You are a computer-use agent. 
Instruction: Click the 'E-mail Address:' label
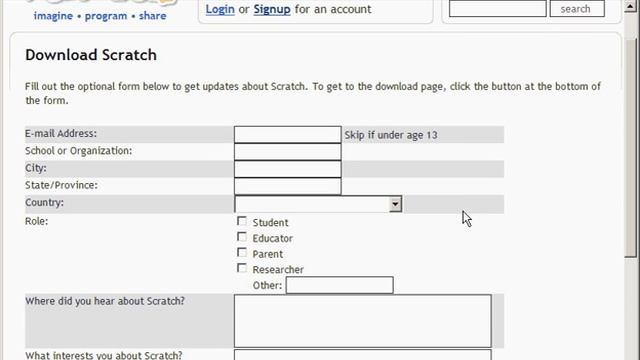[x=61, y=133]
